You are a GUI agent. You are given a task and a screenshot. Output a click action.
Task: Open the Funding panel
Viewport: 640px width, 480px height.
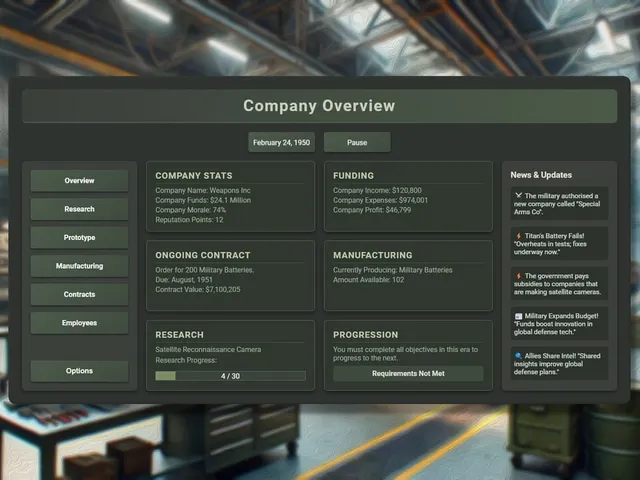click(x=408, y=196)
